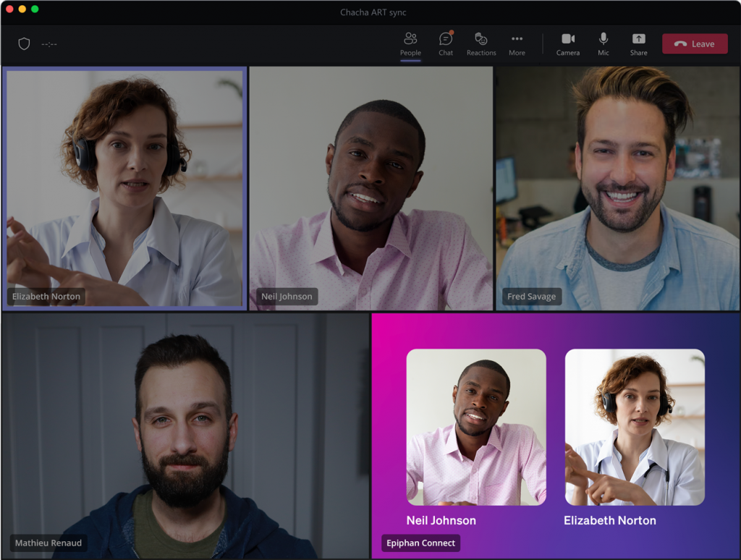Mute your microphone
The width and height of the screenshot is (741, 560).
[603, 43]
